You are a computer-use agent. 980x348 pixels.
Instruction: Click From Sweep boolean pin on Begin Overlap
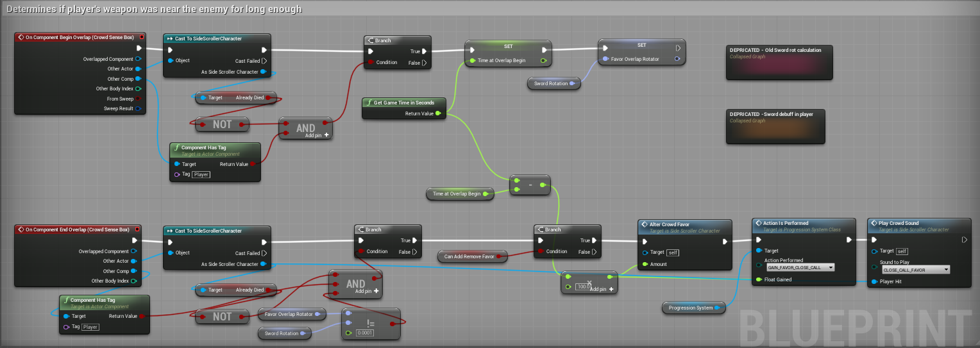click(x=138, y=99)
